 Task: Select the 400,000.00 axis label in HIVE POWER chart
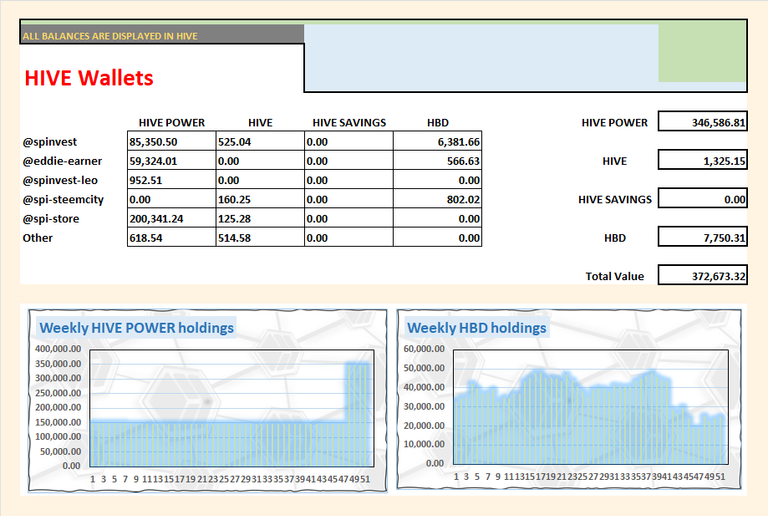click(x=58, y=349)
